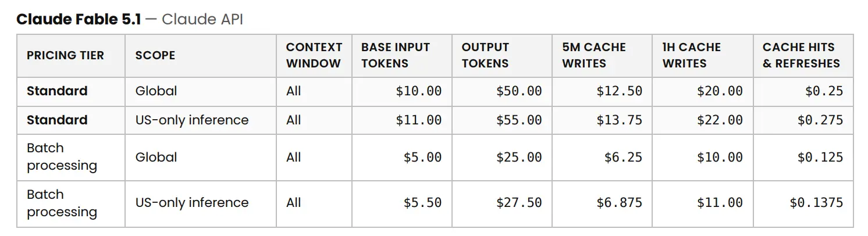Screen dimensions: 868x236
Task: Select the 1H Cache Writes header
Action: (x=692, y=55)
